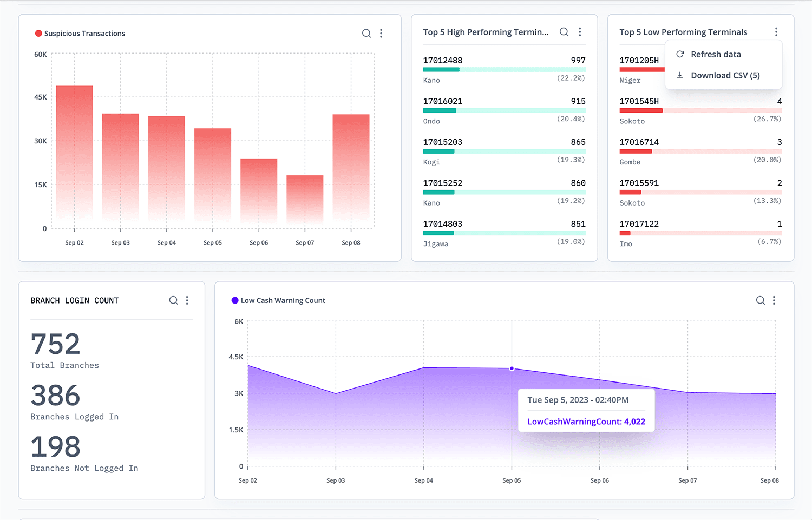812x520 pixels.
Task: Click progress bar of terminal 17017122
Action: [701, 233]
